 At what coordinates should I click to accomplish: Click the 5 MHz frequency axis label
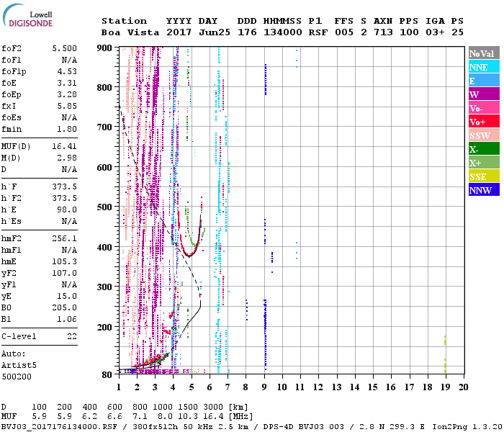click(192, 387)
